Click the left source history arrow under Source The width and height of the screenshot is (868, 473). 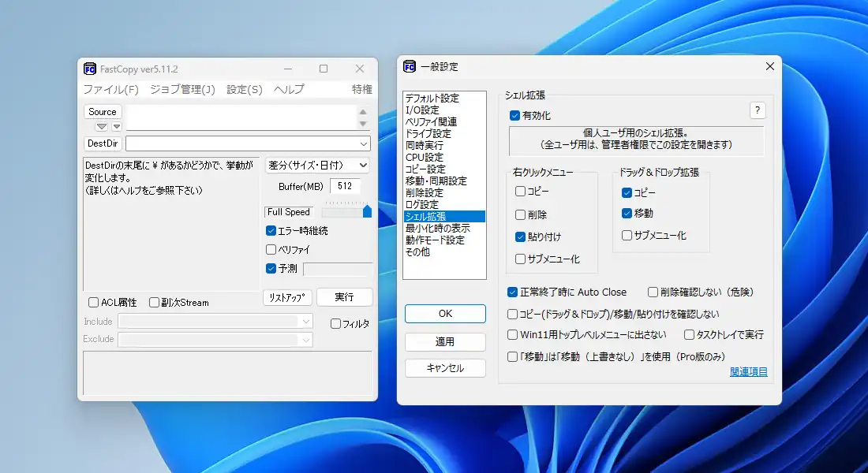click(x=102, y=127)
